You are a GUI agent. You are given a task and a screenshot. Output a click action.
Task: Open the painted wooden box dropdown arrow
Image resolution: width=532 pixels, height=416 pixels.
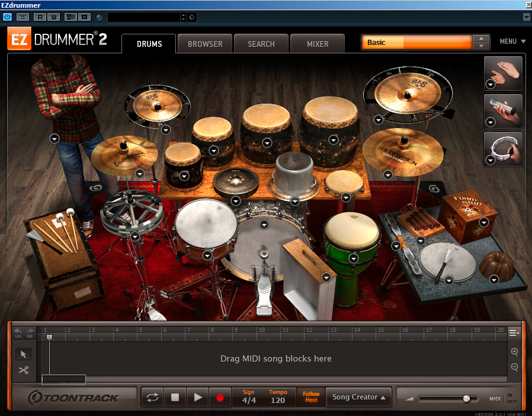pos(484,222)
